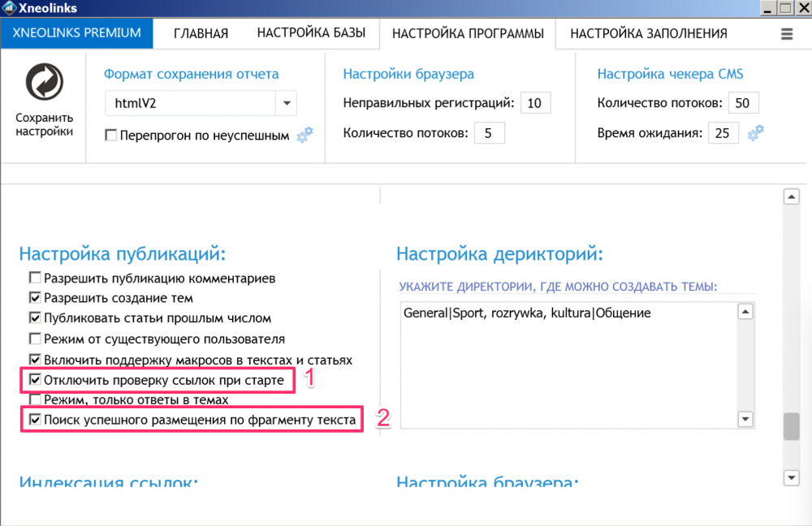Click directories text area scroll up arrow
Viewport: 812px width, 526px height.
745,312
